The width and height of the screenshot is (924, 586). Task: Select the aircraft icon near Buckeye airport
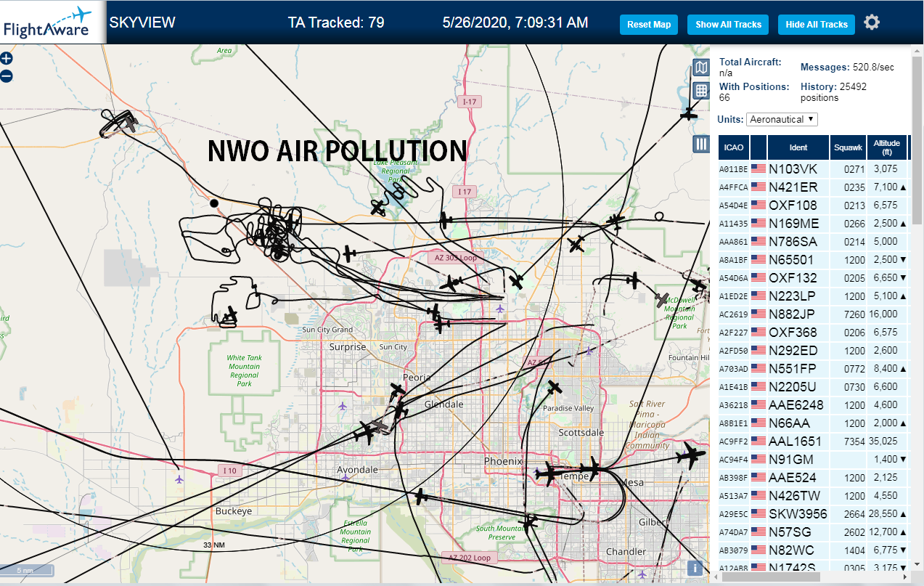pyautogui.click(x=179, y=479)
